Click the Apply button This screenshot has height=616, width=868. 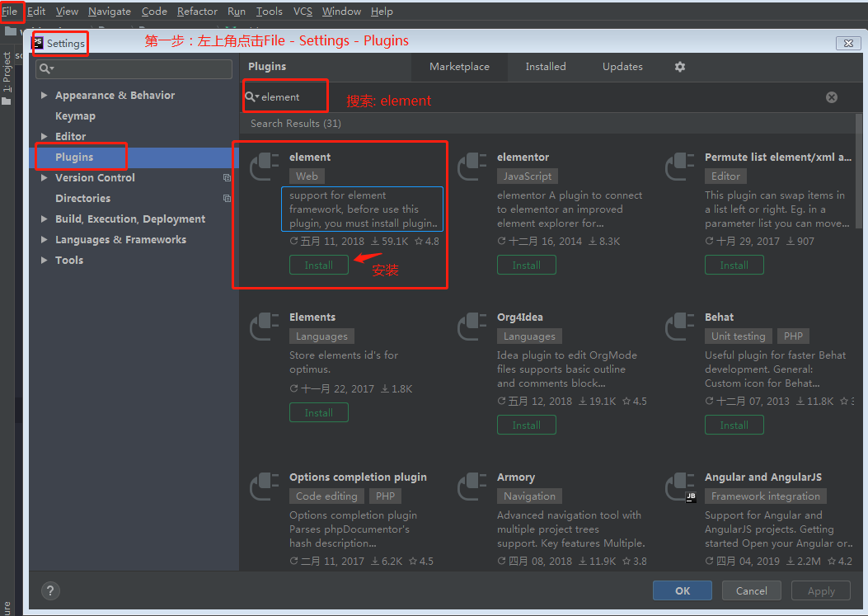[821, 591]
